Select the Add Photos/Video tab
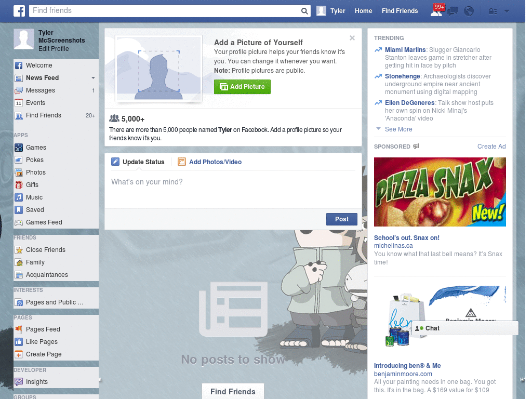 point(210,162)
